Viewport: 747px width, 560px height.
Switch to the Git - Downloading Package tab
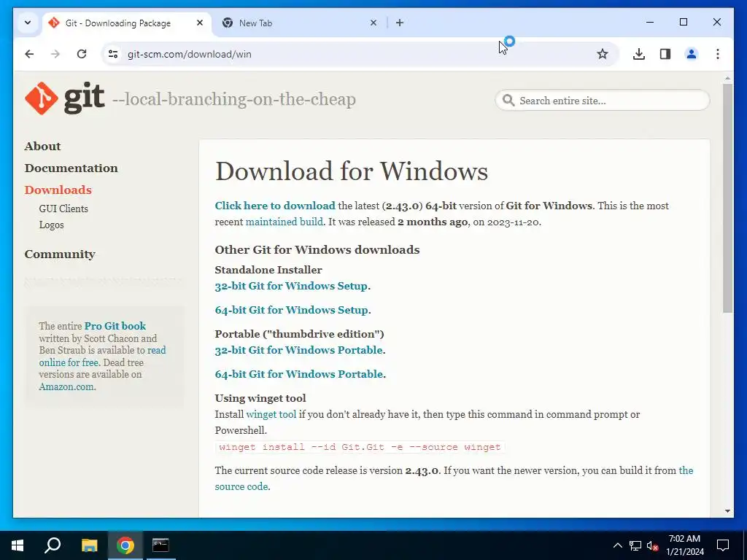117,23
